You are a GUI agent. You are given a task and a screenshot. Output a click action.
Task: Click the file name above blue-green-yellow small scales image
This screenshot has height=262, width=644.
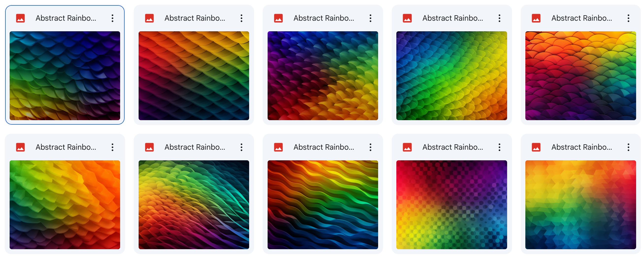click(x=453, y=18)
